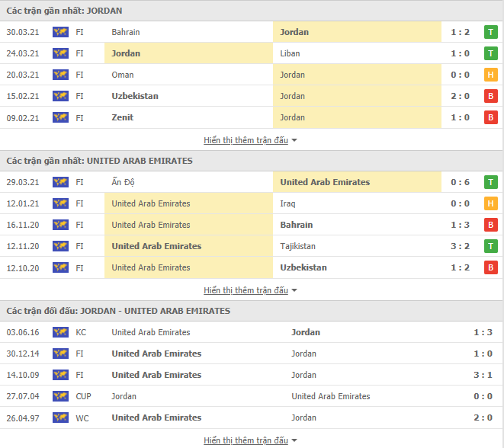Viewport: 504px width, 448px height.
Task: Click the 26.04.97 WC match row
Action: [252, 418]
